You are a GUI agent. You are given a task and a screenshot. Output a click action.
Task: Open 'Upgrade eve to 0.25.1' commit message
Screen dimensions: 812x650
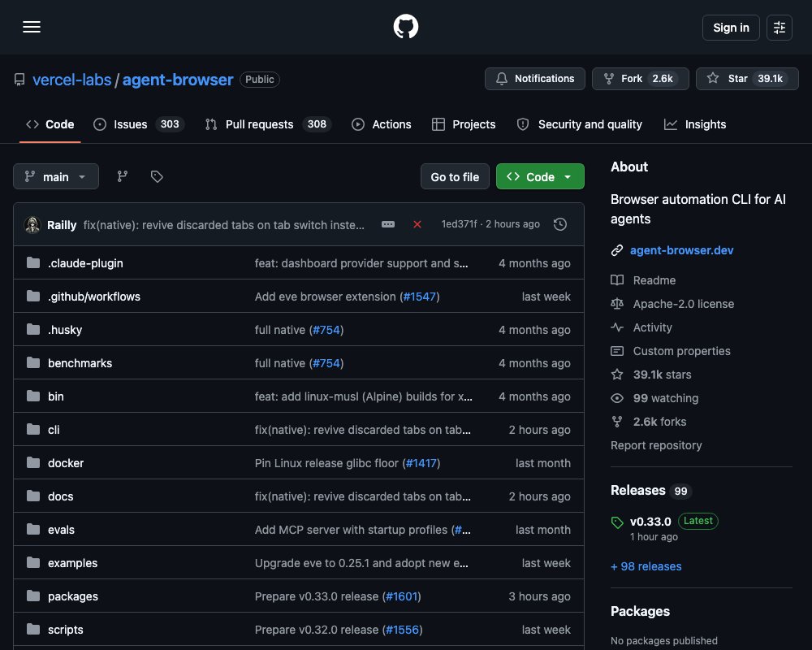point(361,563)
